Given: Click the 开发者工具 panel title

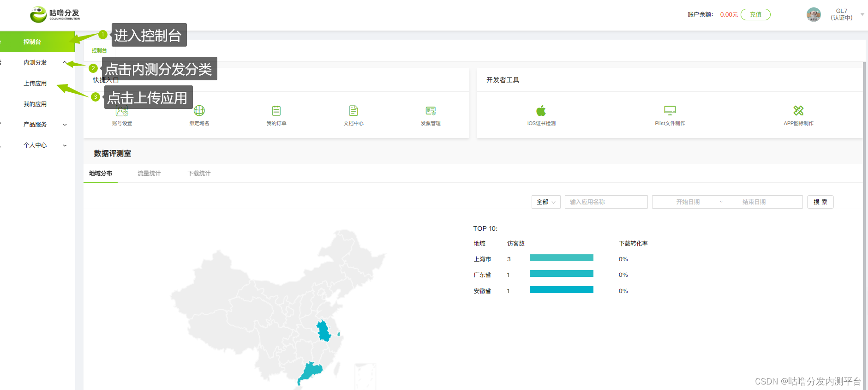Looking at the screenshot, I should tap(503, 80).
